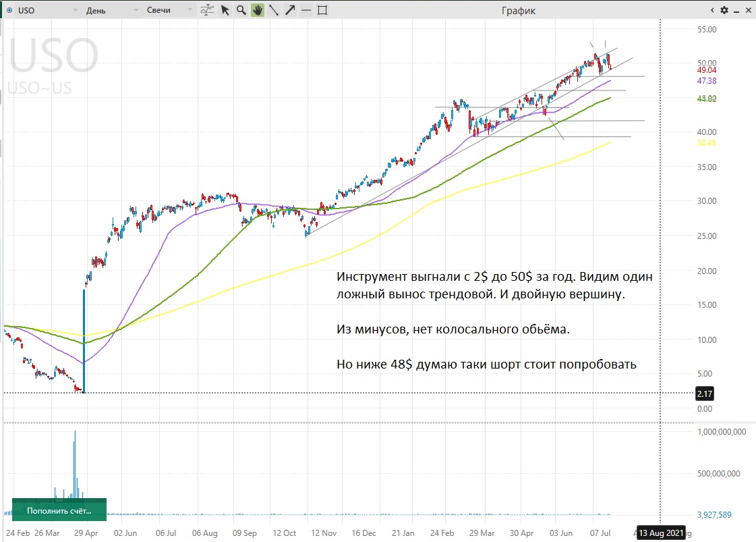Click the 2.17 price label on the axis

coord(705,394)
